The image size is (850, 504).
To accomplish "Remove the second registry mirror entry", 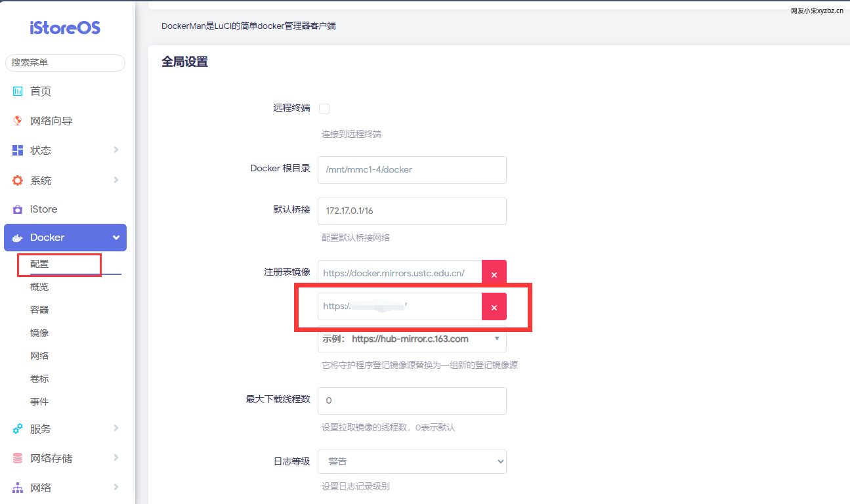I will coord(494,306).
